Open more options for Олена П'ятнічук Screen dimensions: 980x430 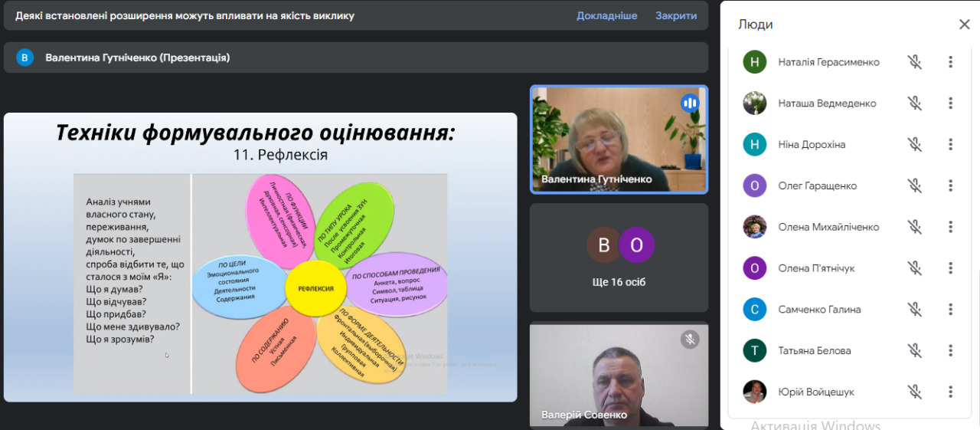point(950,268)
